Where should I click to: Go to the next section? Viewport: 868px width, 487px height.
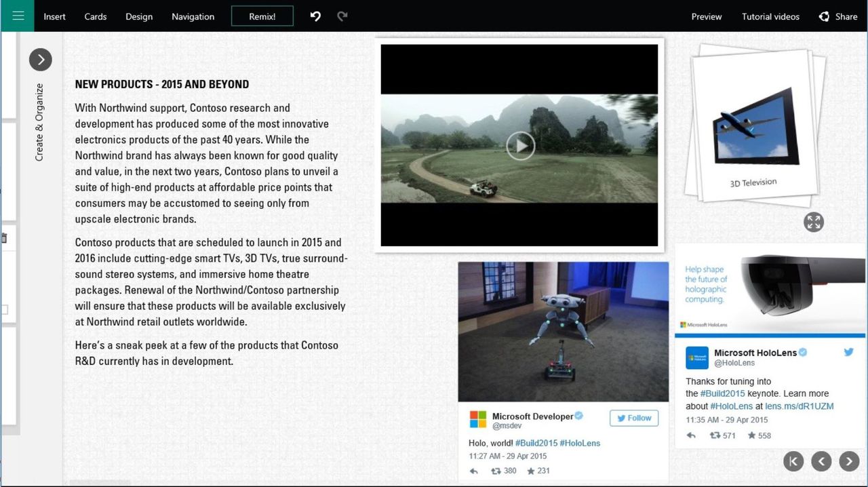click(849, 461)
